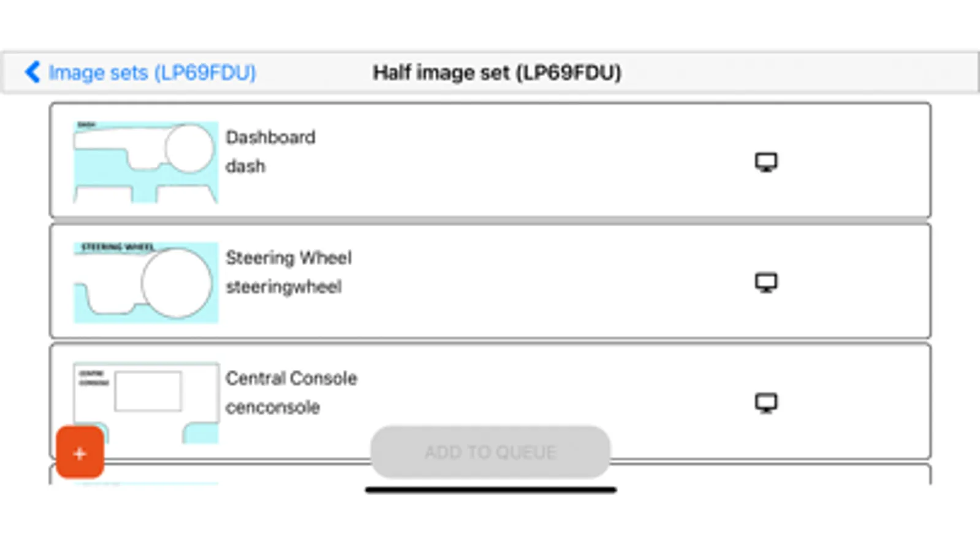The image size is (980, 552).
Task: Click the "cenconsole" subtitle label
Action: 273,407
